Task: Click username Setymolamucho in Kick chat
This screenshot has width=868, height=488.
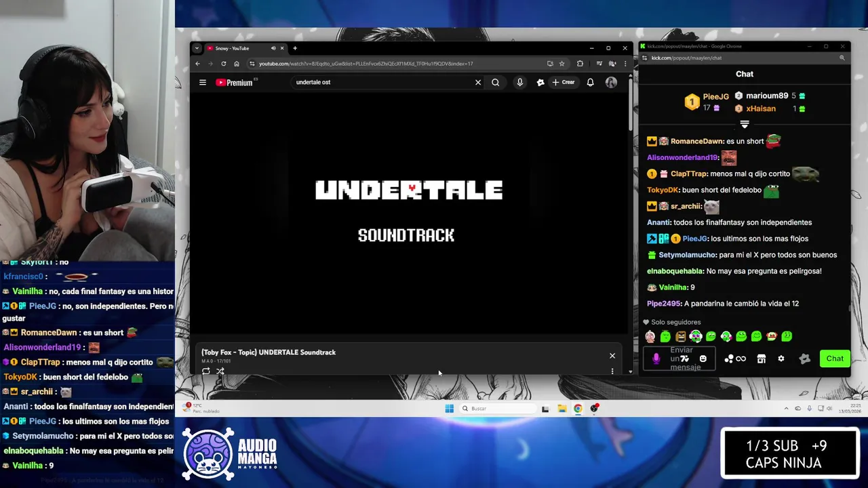Action: pos(686,255)
